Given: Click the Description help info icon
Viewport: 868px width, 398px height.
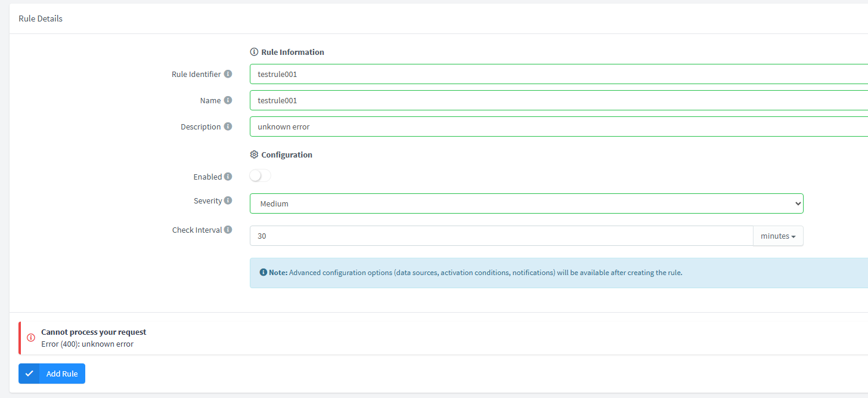Looking at the screenshot, I should coord(228,127).
